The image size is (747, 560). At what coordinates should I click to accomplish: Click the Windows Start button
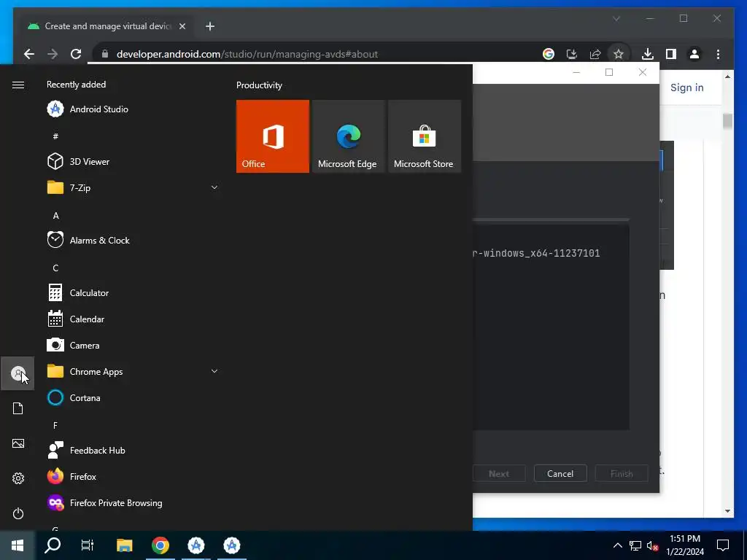pyautogui.click(x=18, y=545)
